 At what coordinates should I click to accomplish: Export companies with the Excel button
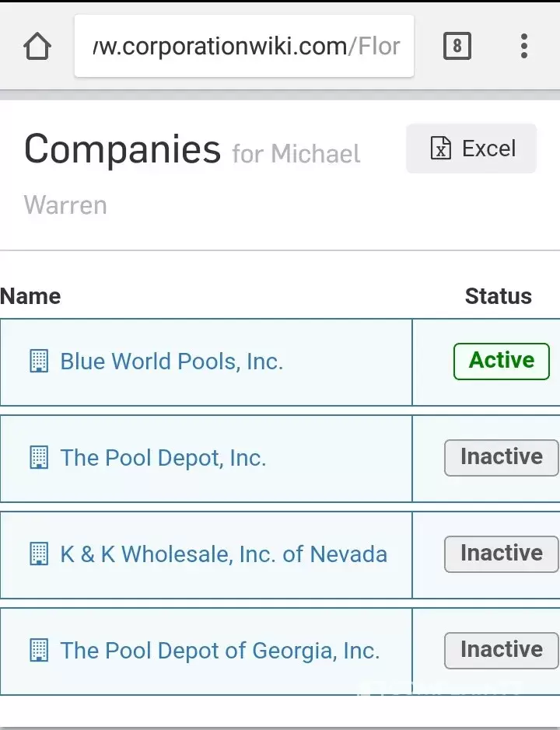tap(471, 148)
